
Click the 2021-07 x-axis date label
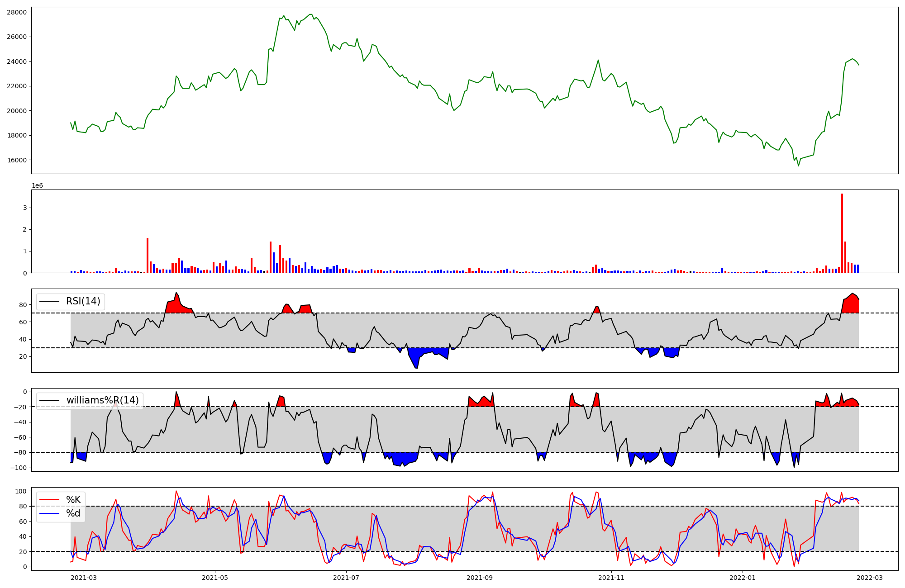coord(346,577)
